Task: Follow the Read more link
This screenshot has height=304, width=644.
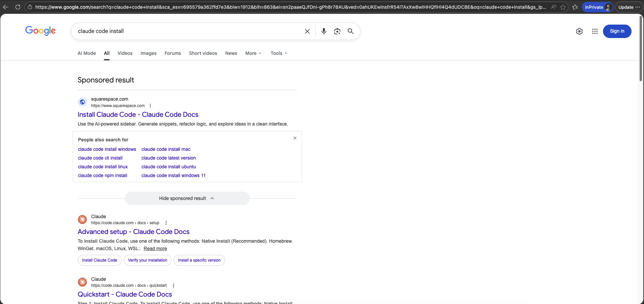Action: tap(155, 248)
